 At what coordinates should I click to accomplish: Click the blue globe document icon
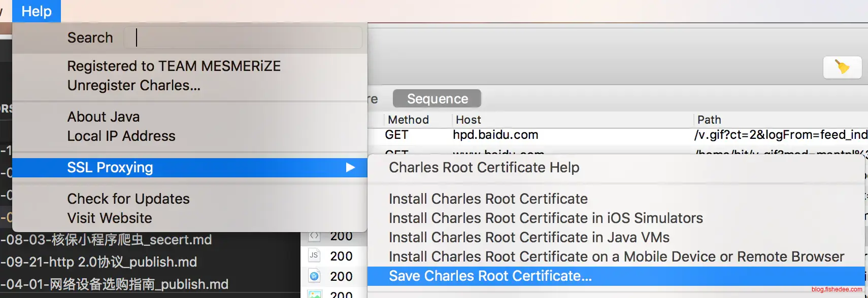314,276
